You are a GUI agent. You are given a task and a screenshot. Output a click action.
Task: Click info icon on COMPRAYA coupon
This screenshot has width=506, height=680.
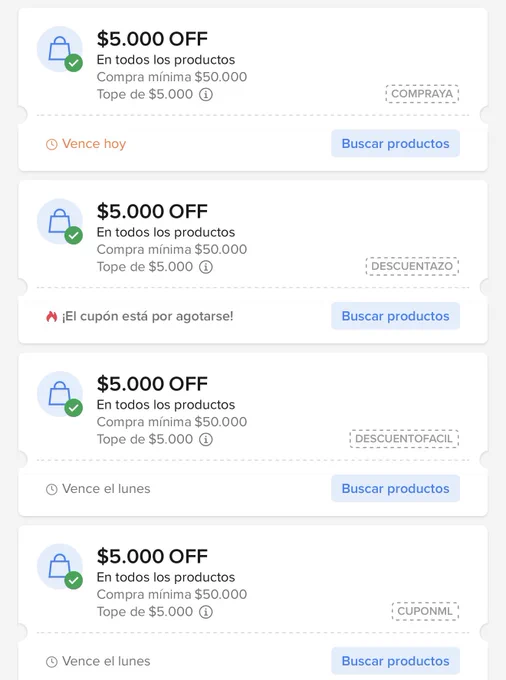click(x=206, y=94)
